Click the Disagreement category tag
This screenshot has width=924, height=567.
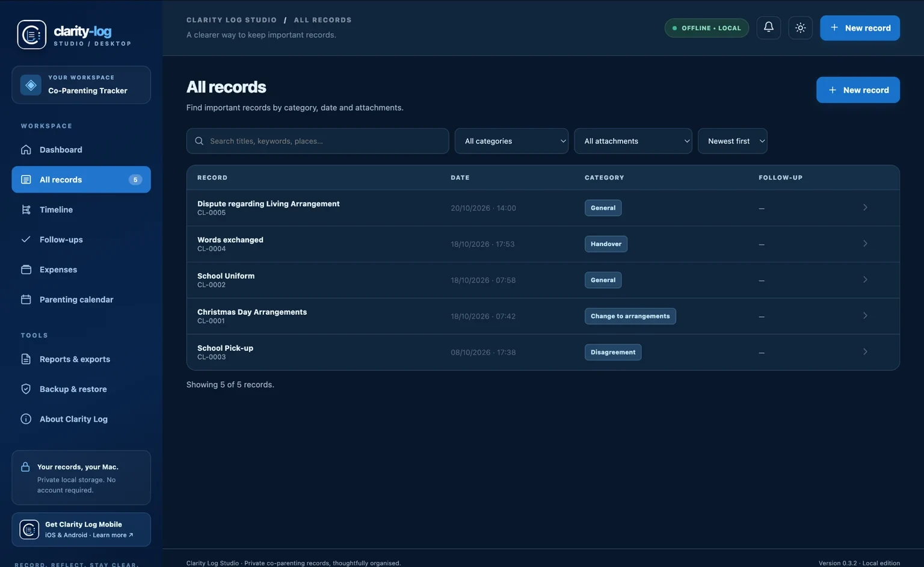coord(613,352)
